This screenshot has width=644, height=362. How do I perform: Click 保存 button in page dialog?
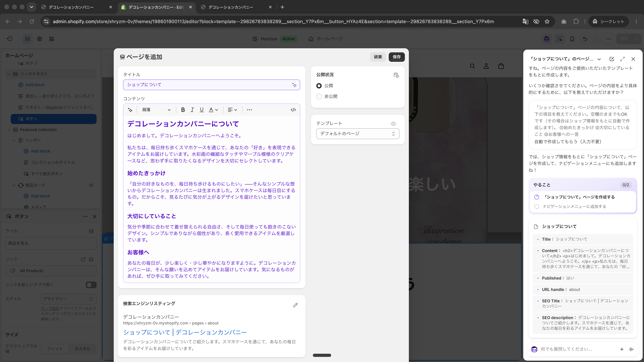396,57
